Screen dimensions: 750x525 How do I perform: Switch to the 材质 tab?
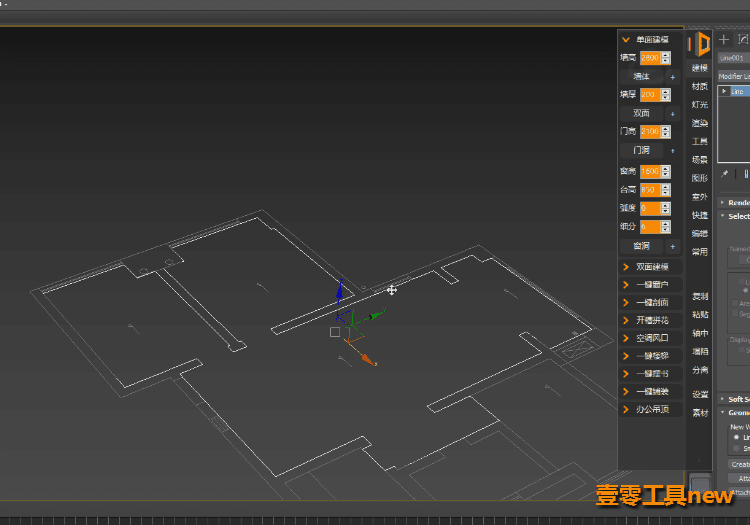pos(699,87)
